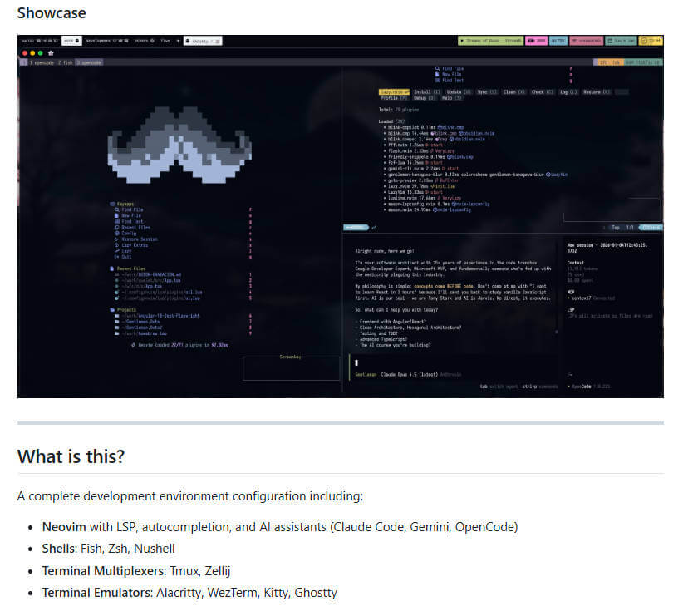Viewport: 683px width, 616px height.
Task: Click the 'What is this?' heading
Action: pyautogui.click(x=71, y=456)
